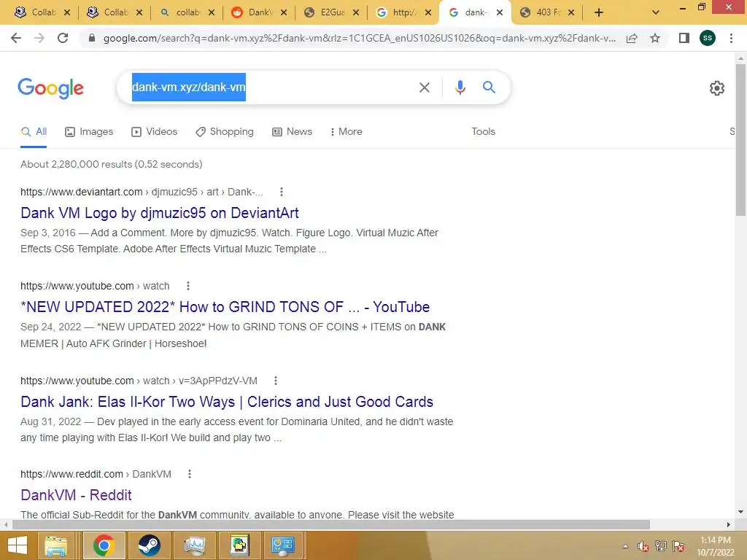
Task: Click the browser address bar URL
Action: point(359,38)
